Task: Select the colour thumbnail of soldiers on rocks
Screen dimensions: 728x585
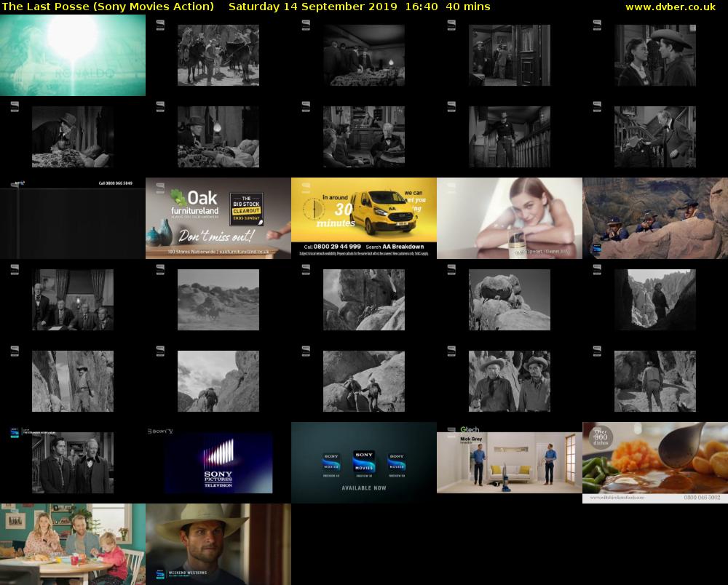Action: (x=655, y=218)
